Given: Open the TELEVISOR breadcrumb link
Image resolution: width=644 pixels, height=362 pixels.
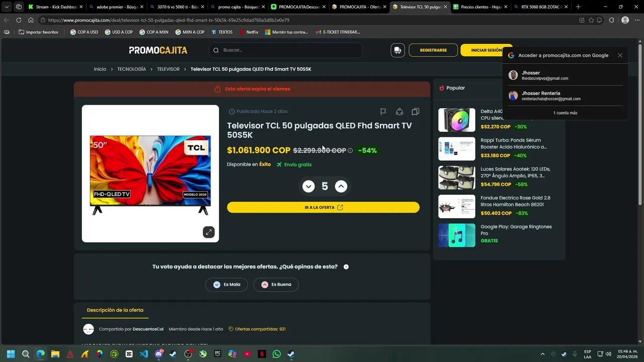Looking at the screenshot, I should pos(168,69).
